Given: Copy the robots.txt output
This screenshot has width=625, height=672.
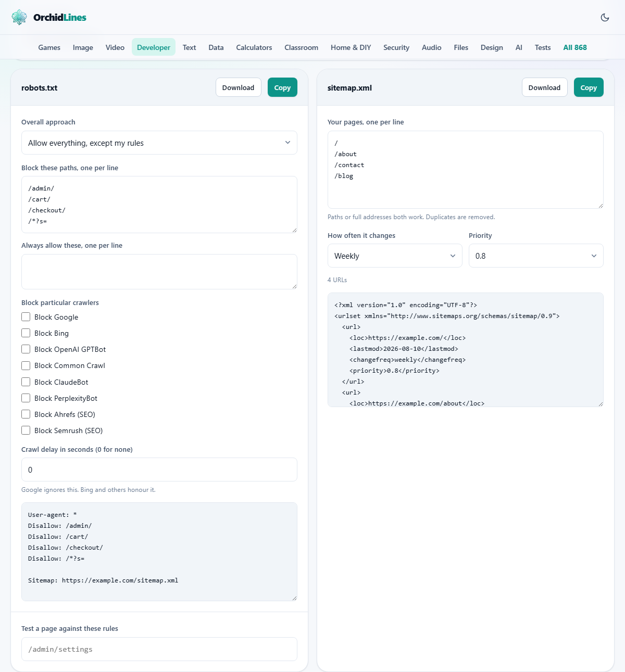Looking at the screenshot, I should [282, 87].
